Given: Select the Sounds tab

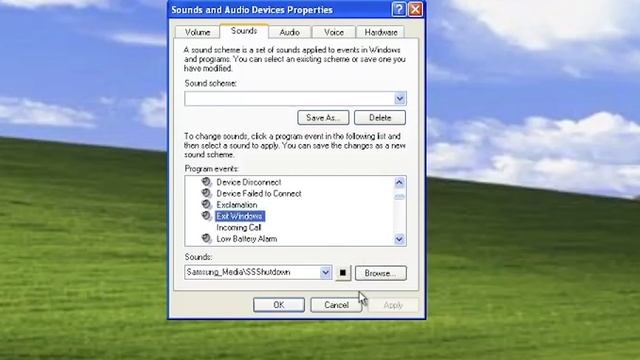Looking at the screenshot, I should (244, 31).
